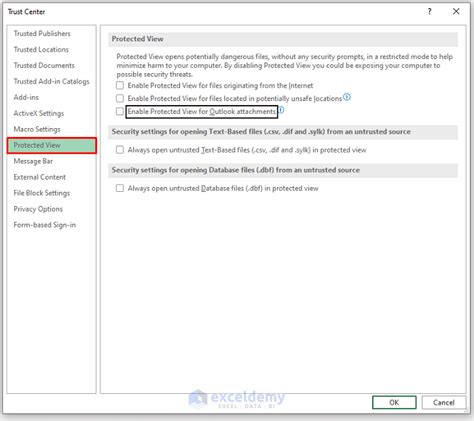The image size is (474, 421).
Task: Open the Help question mark in title bar
Action: tap(429, 12)
